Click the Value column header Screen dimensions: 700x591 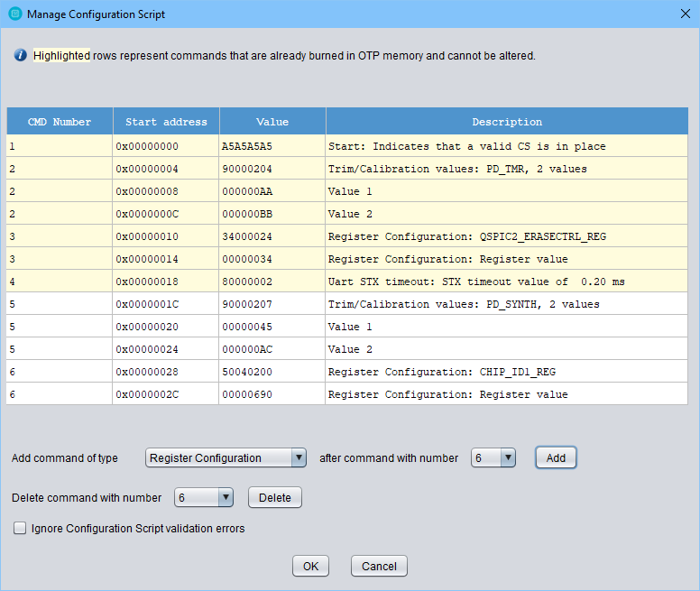[x=272, y=122]
